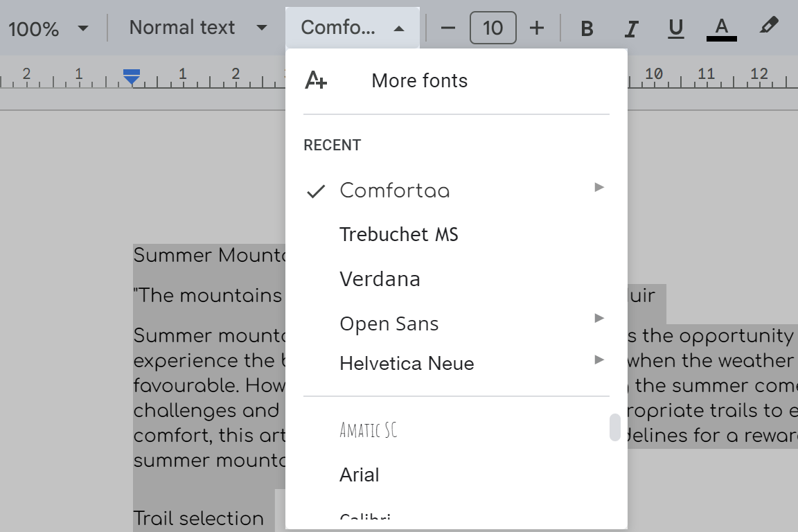Expand the Helvetica Neue submenu arrow
Screen dimensions: 798x532
pyautogui.click(x=597, y=360)
